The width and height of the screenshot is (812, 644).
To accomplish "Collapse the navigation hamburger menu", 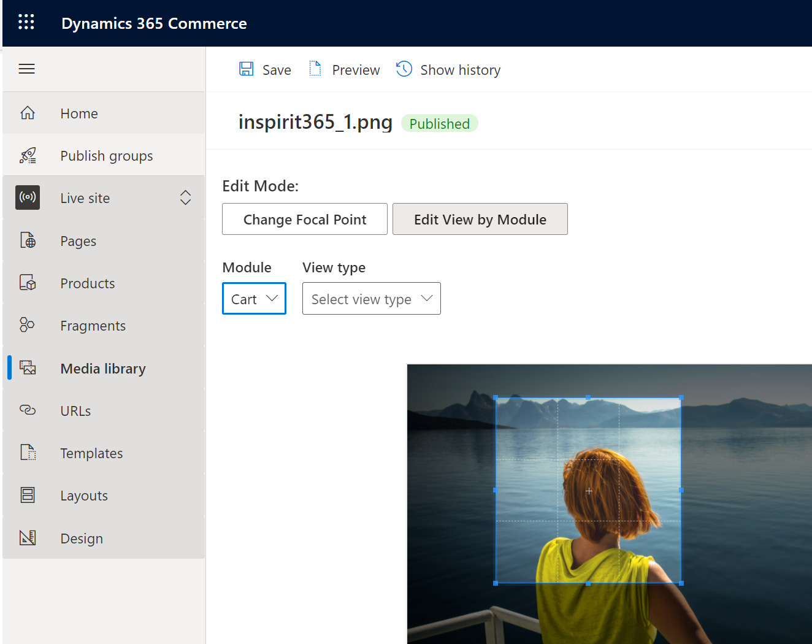I will pyautogui.click(x=26, y=69).
